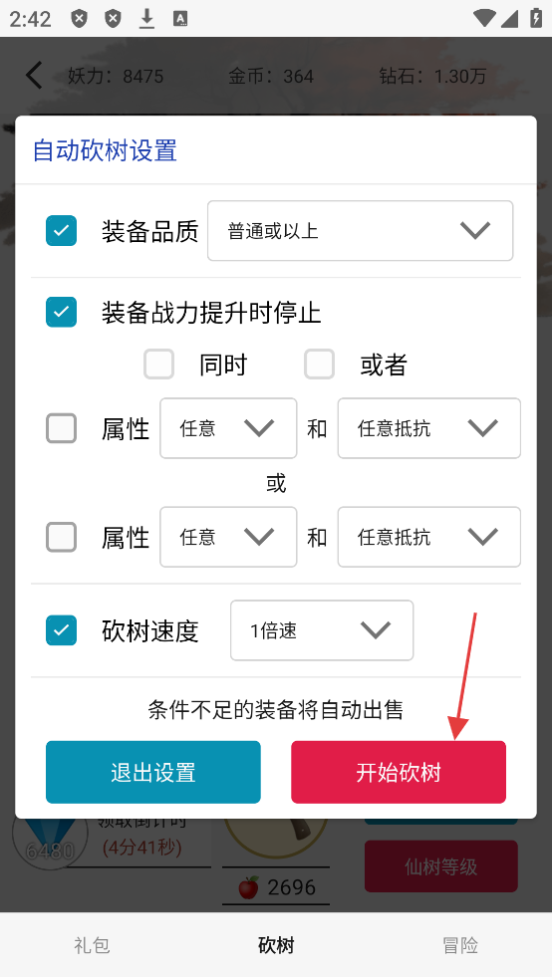Viewport: 552px width, 980px height.
Task: Open the 1倍速 speed dropdown
Action: tap(322, 630)
